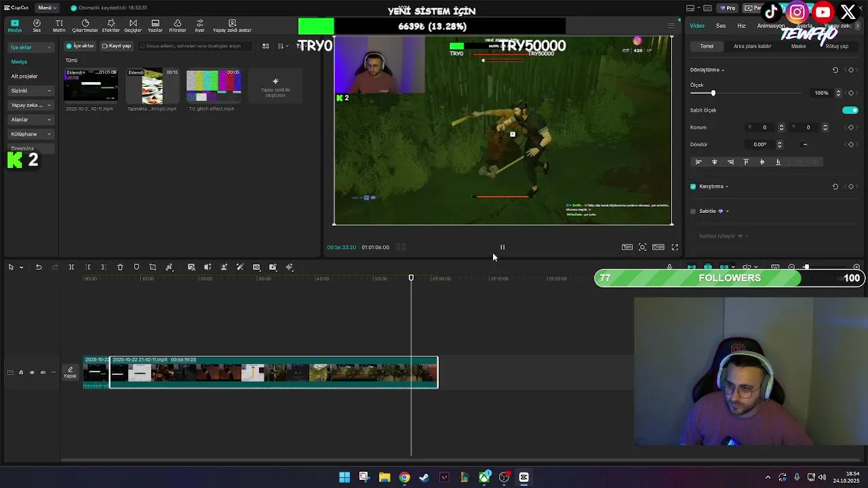Click the timeline playhead marker
This screenshot has width=868, height=488.
(411, 278)
